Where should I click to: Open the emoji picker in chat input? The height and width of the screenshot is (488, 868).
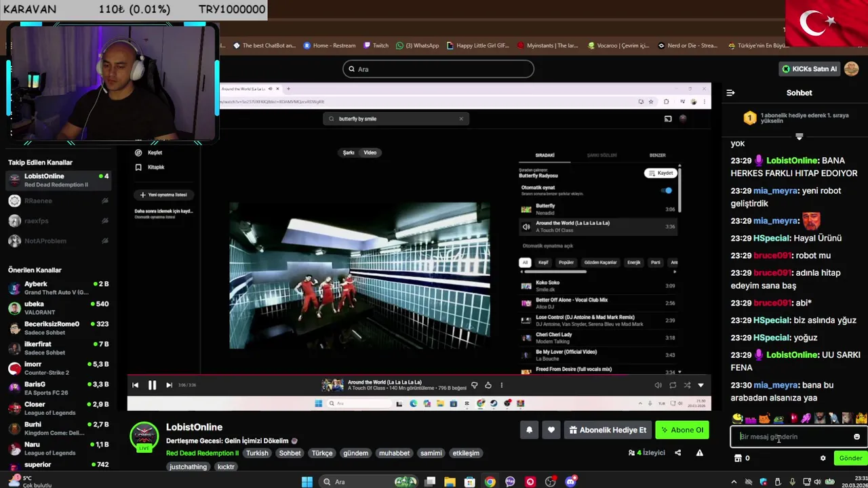tap(856, 437)
